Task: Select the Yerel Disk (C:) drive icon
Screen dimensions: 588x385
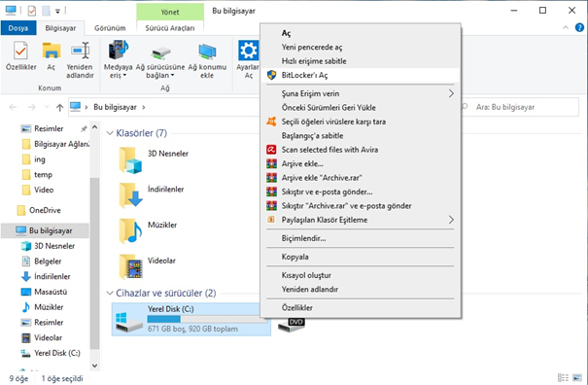Action: pyautogui.click(x=129, y=323)
